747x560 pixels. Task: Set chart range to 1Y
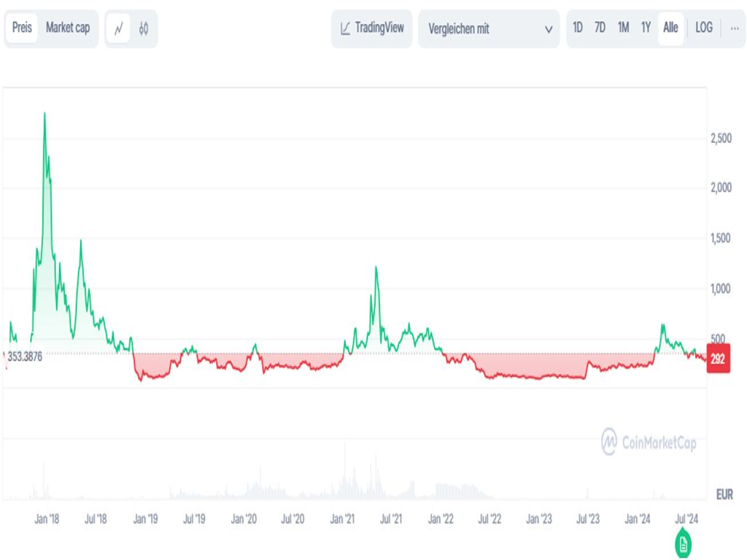click(646, 28)
